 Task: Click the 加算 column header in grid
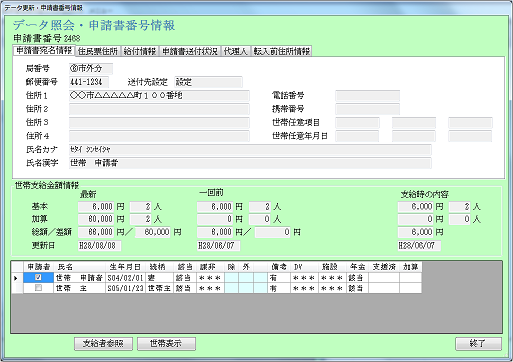(411, 267)
